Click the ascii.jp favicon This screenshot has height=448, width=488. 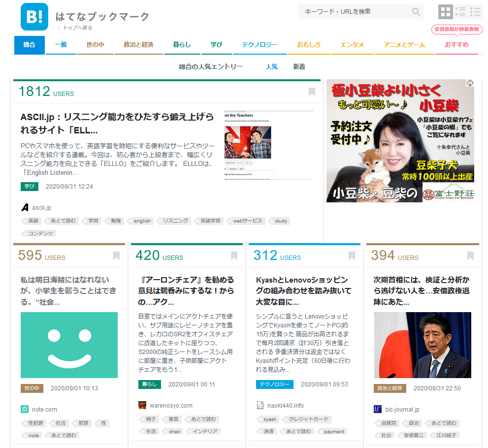[x=25, y=208]
